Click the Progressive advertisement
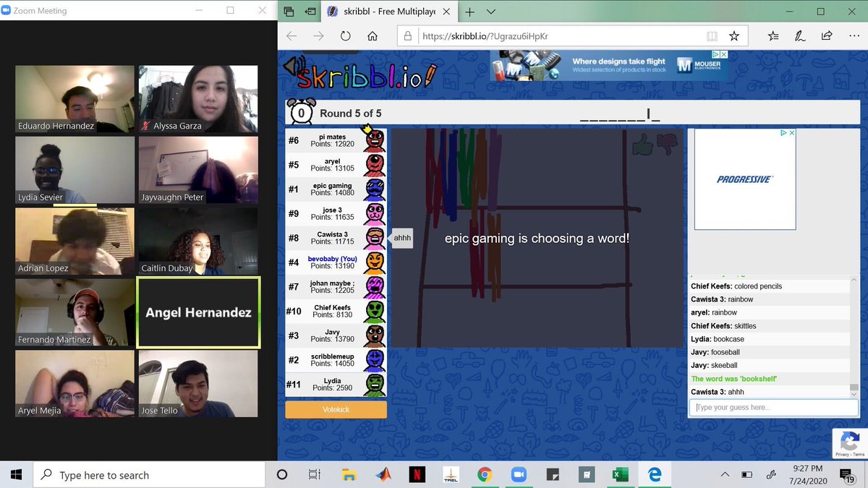 (745, 179)
